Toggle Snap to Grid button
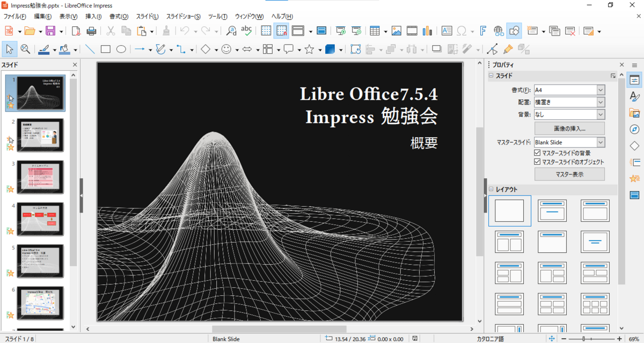 282,31
